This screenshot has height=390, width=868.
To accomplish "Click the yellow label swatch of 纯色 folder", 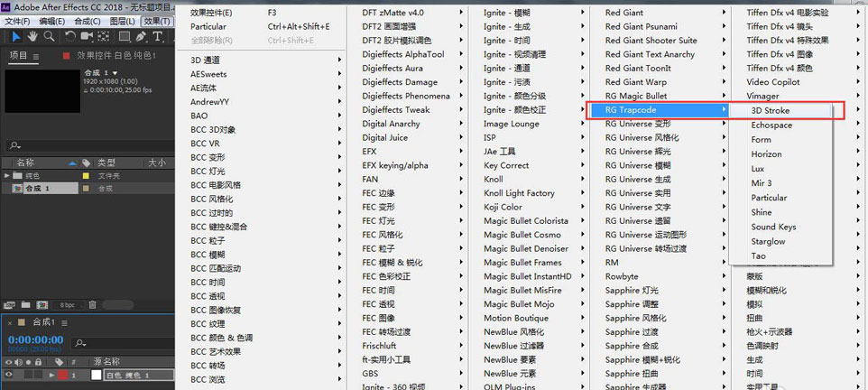I will [x=86, y=176].
